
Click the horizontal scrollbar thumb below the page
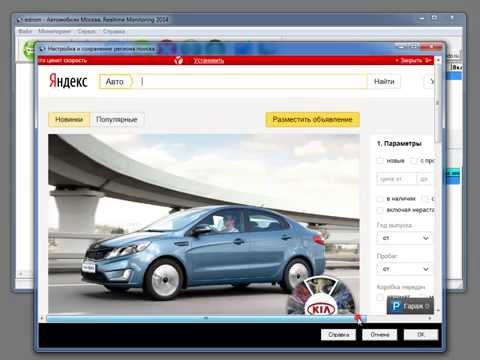pyautogui.click(x=206, y=318)
